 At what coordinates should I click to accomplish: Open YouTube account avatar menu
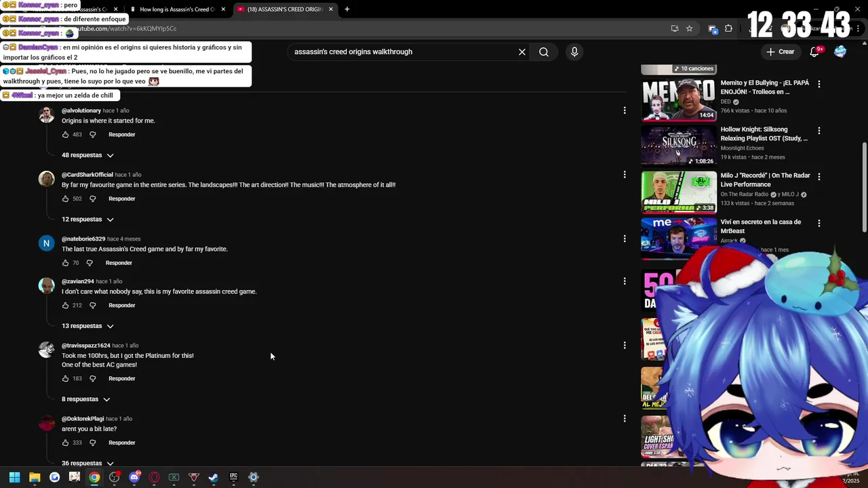(x=840, y=52)
